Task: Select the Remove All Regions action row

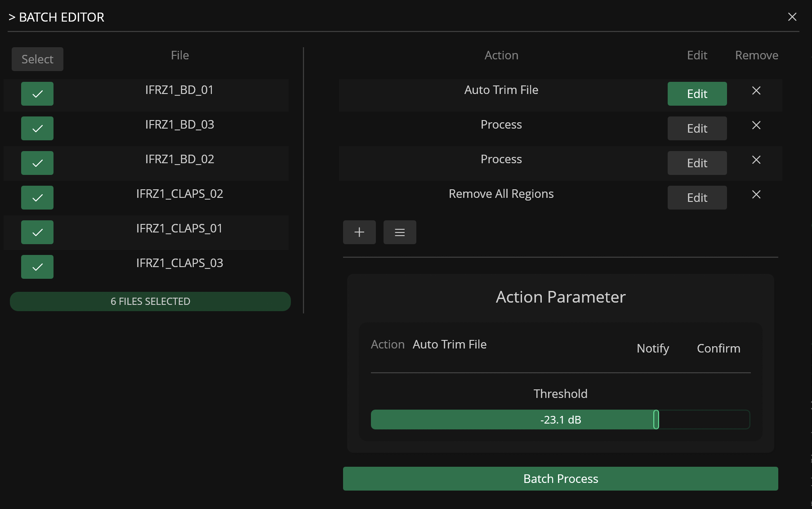Action: (560, 199)
